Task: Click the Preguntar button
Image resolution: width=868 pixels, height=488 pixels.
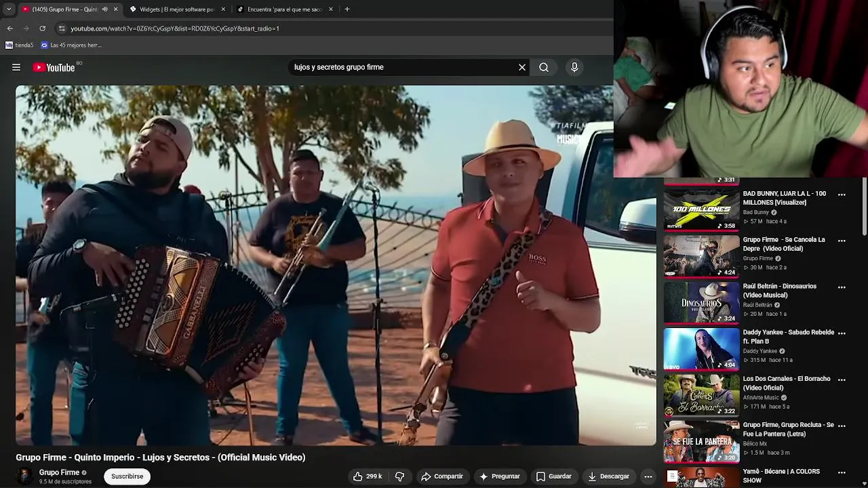Action: pyautogui.click(x=499, y=476)
